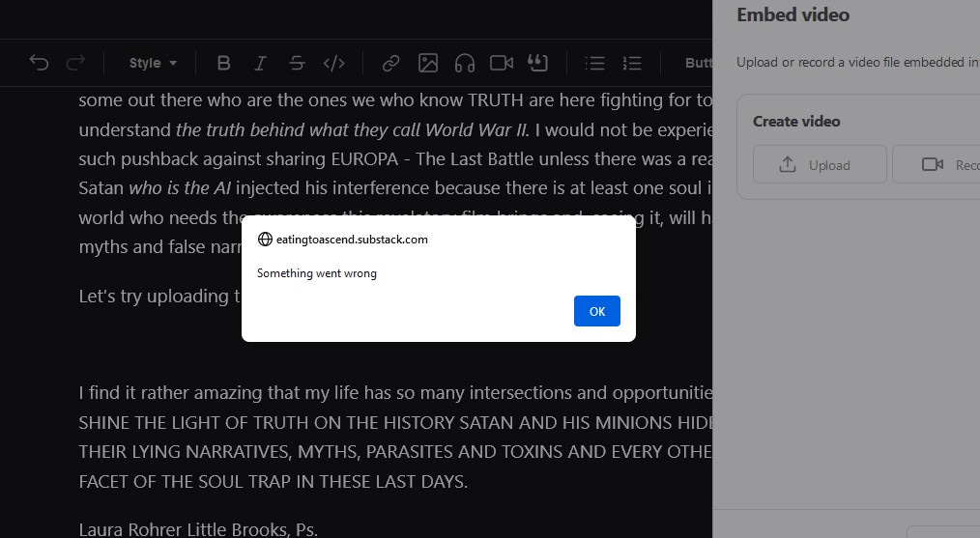The width and height of the screenshot is (980, 538).
Task: Click the undo arrow in the editor toolbar
Action: click(39, 63)
